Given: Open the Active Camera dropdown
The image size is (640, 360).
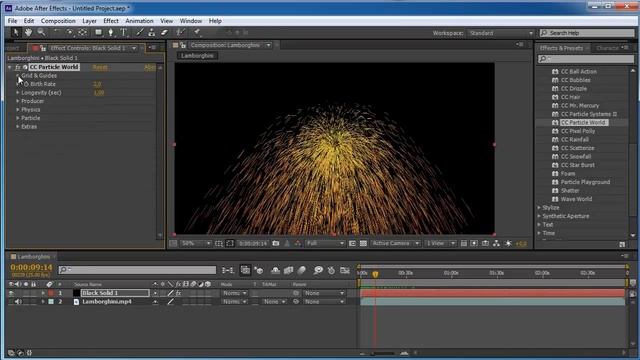Looking at the screenshot, I should pos(395,243).
